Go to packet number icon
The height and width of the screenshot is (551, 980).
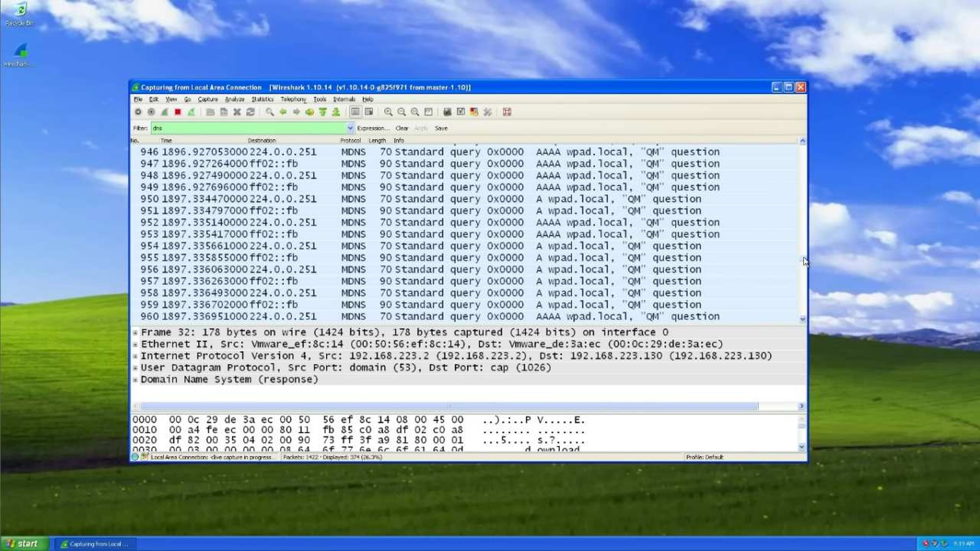[309, 112]
